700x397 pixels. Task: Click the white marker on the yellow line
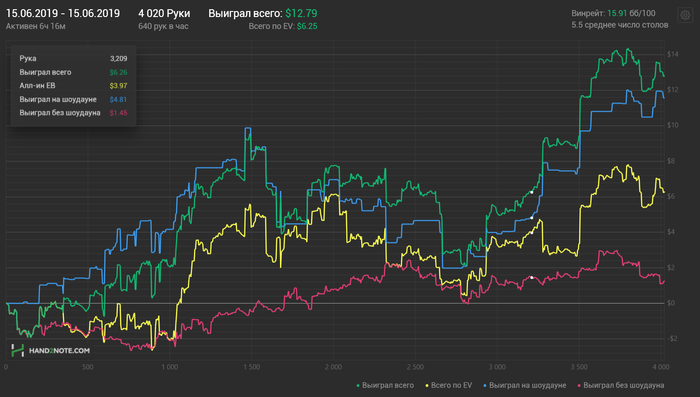532,232
